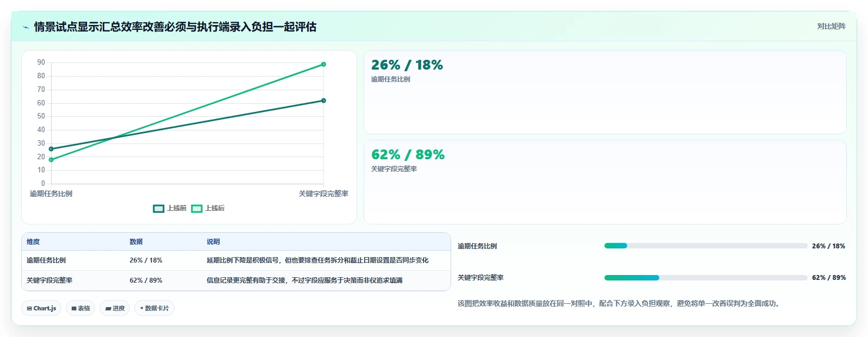868x337 pixels.
Task: Click the 关键字段完整率 progress bar
Action: pos(705,278)
